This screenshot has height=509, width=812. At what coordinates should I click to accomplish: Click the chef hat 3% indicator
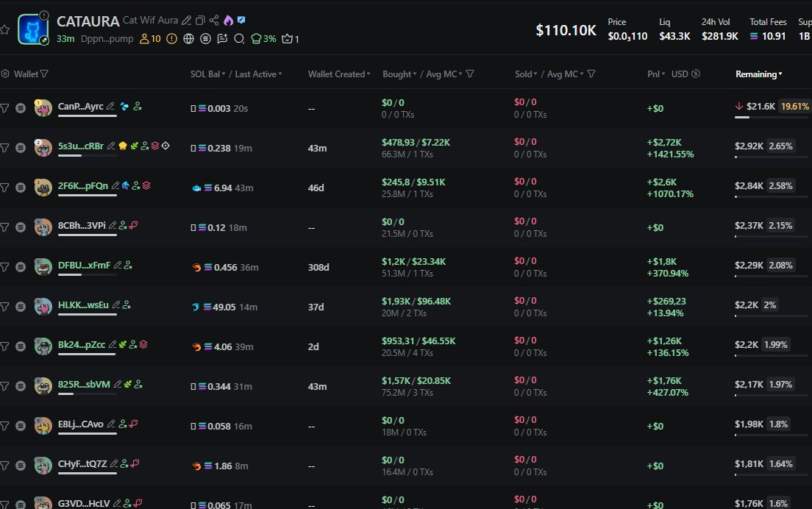[x=263, y=39]
